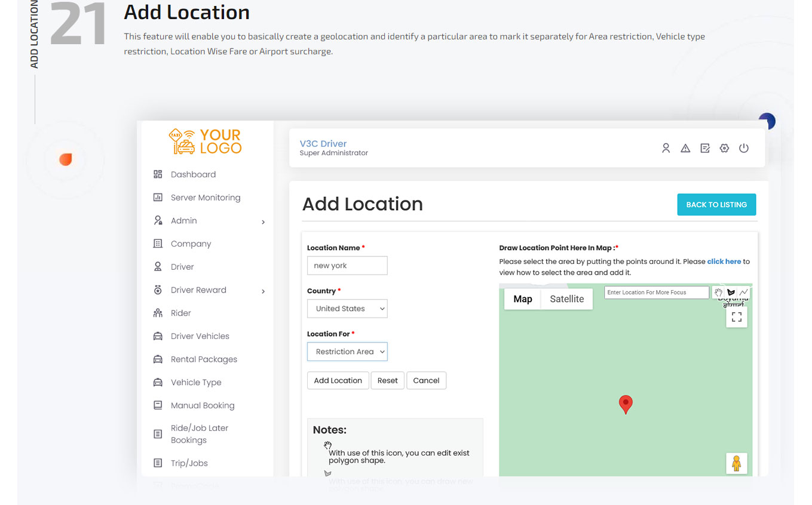Click the Rider group icon in sidebar
Screen dimensions: 812x505
[x=158, y=313]
